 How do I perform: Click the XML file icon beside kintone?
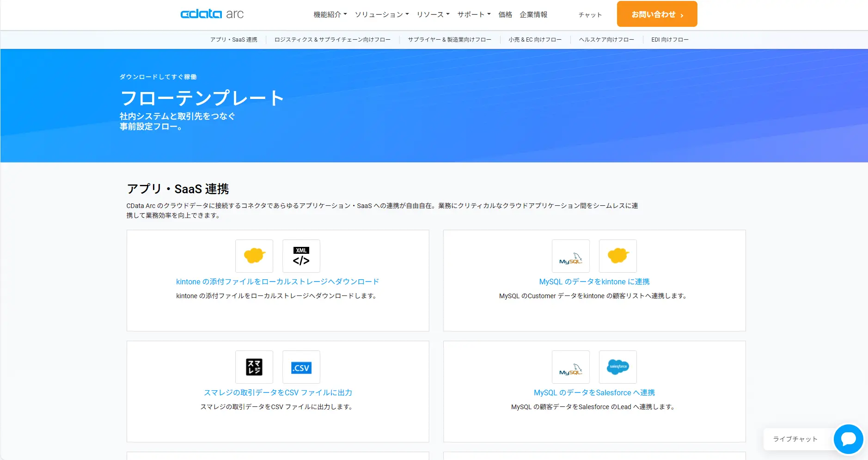[x=301, y=256]
